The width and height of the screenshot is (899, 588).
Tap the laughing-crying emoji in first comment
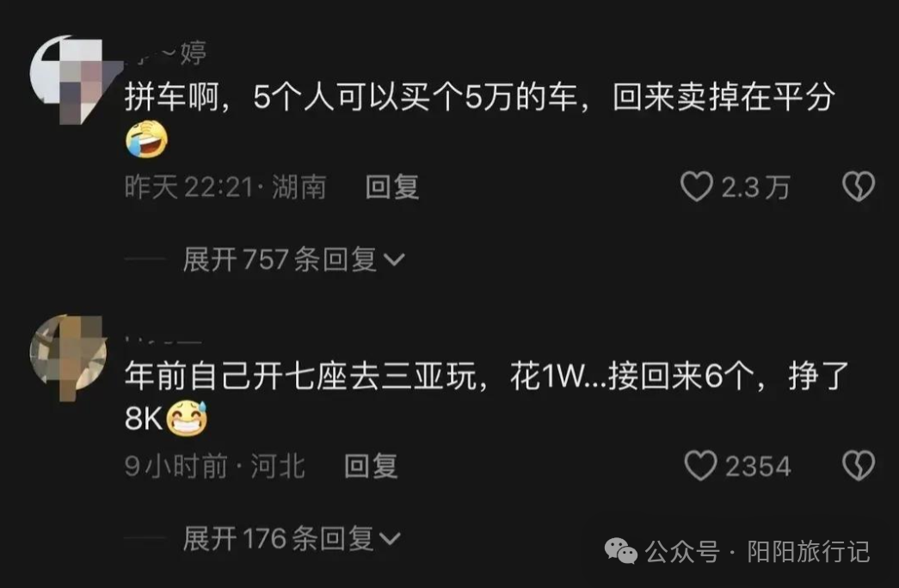(147, 139)
